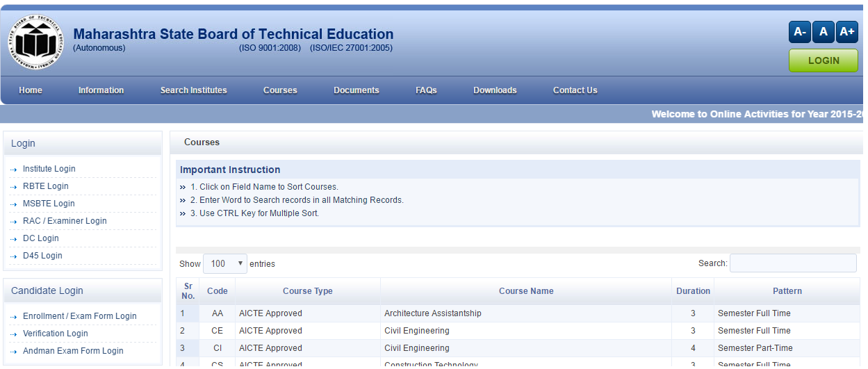Open Enrollment / Exam Form Login
The width and height of the screenshot is (868, 369).
point(79,316)
